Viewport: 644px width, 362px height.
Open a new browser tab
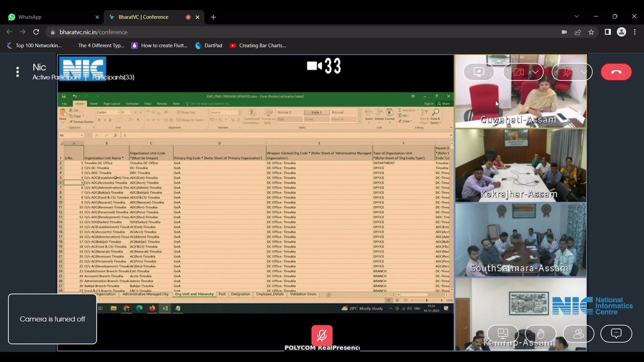pos(213,17)
